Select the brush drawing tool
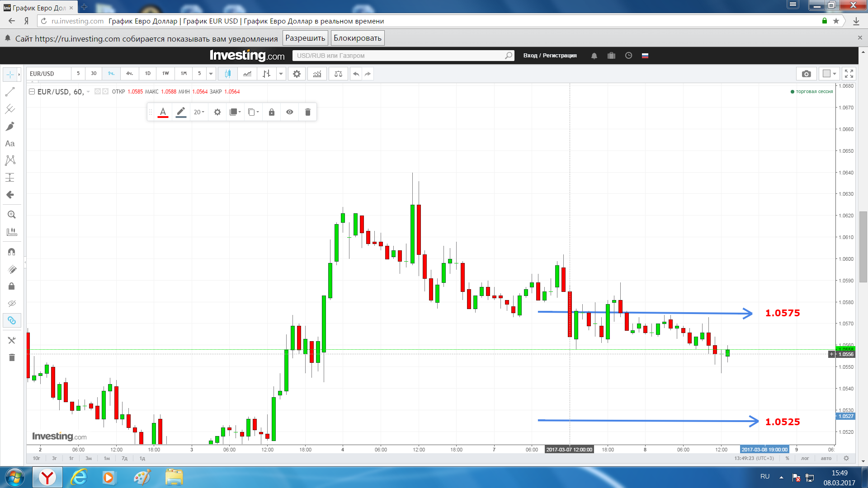 pyautogui.click(x=10, y=126)
